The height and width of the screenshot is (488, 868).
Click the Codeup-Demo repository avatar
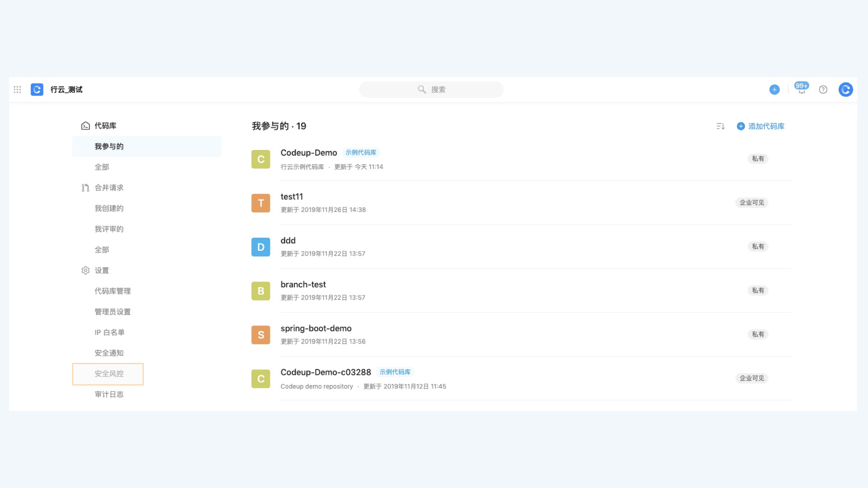tap(261, 159)
